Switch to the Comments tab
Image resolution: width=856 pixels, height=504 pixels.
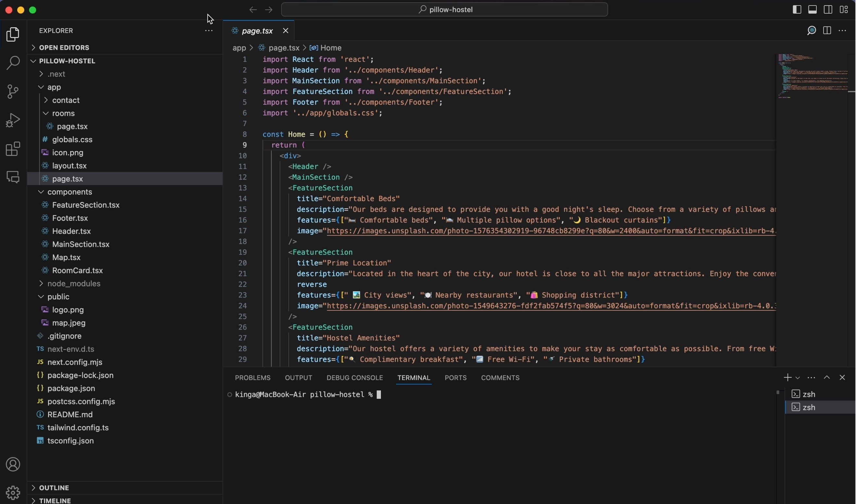500,378
